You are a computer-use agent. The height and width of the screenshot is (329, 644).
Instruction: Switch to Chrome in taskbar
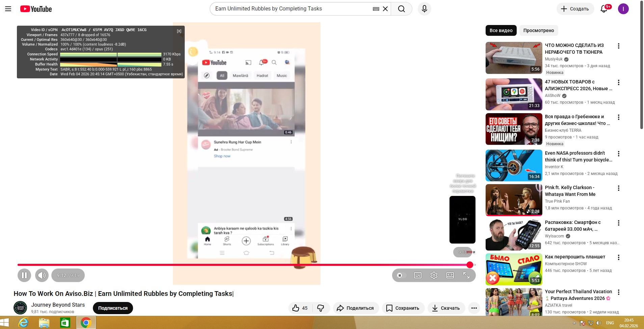tap(86, 323)
